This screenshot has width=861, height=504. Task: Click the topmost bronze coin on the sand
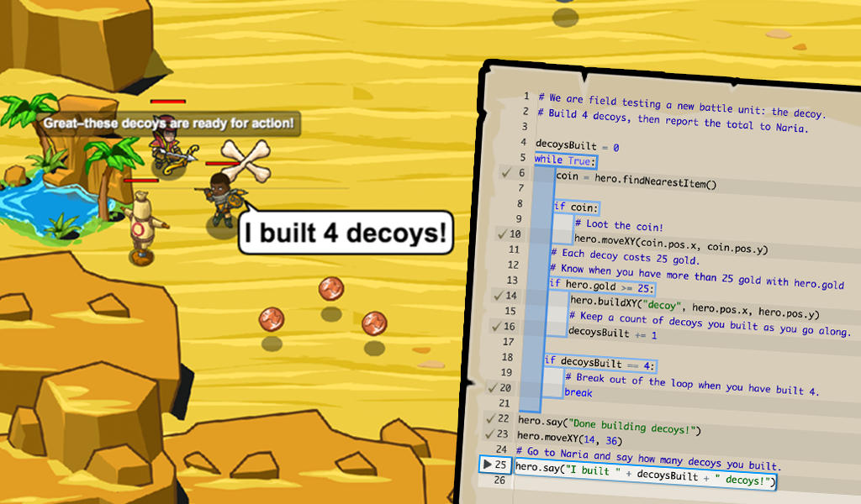click(331, 290)
